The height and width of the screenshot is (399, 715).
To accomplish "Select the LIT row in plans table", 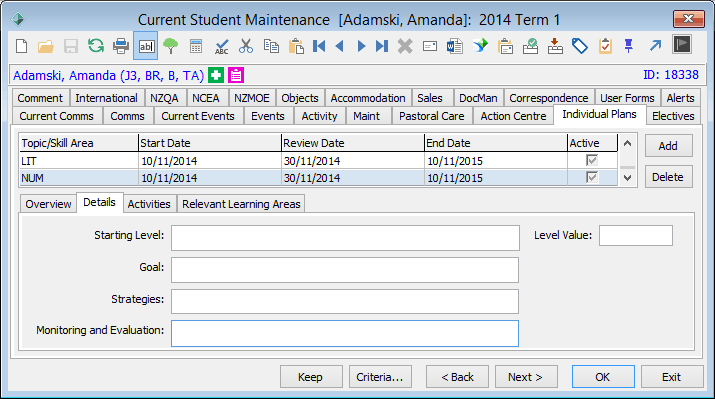I will pos(318,161).
